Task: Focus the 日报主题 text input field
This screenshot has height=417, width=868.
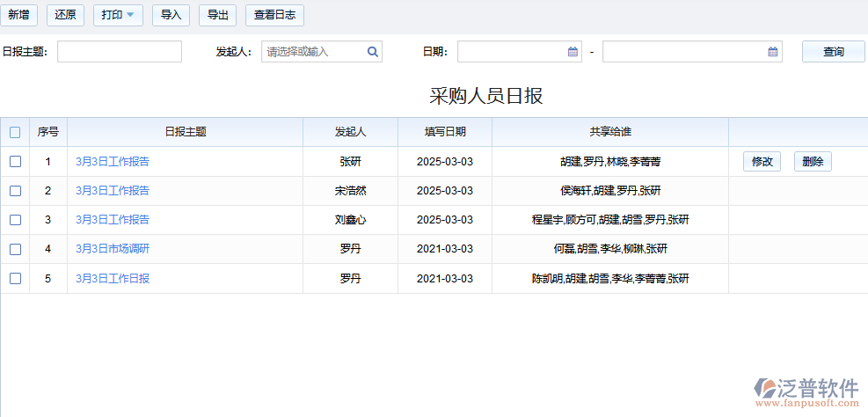Action: (x=120, y=52)
